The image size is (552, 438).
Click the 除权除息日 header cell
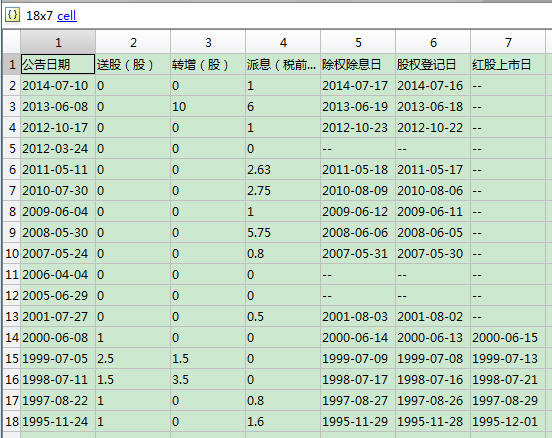pos(358,64)
